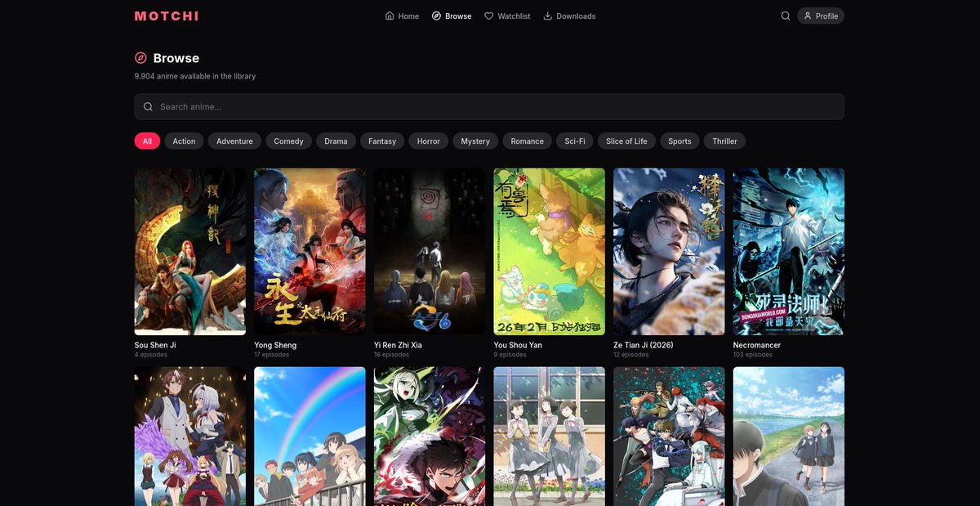
Task: Open the rainbow sky poster in second row
Action: 310,437
